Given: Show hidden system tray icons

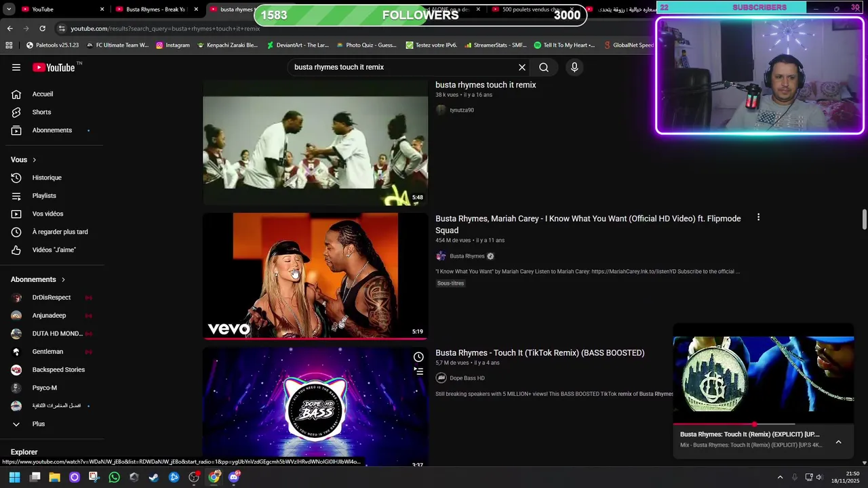Looking at the screenshot, I should coord(780,477).
